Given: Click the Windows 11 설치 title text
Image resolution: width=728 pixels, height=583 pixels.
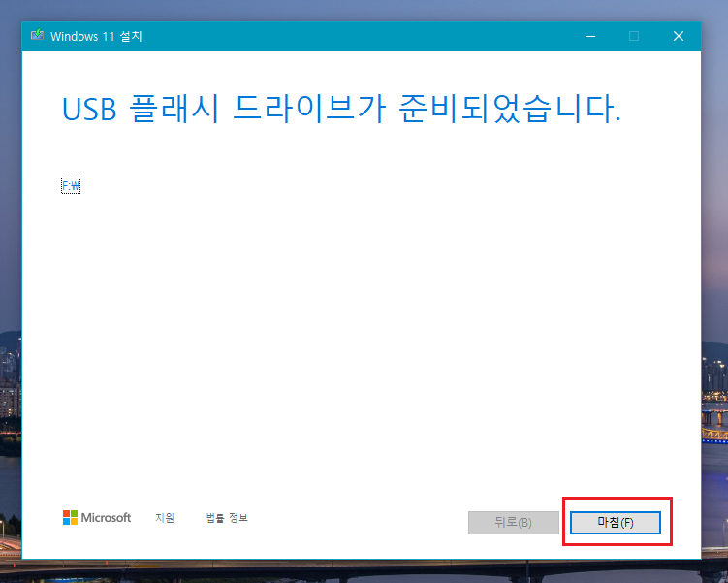Looking at the screenshot, I should (96, 36).
